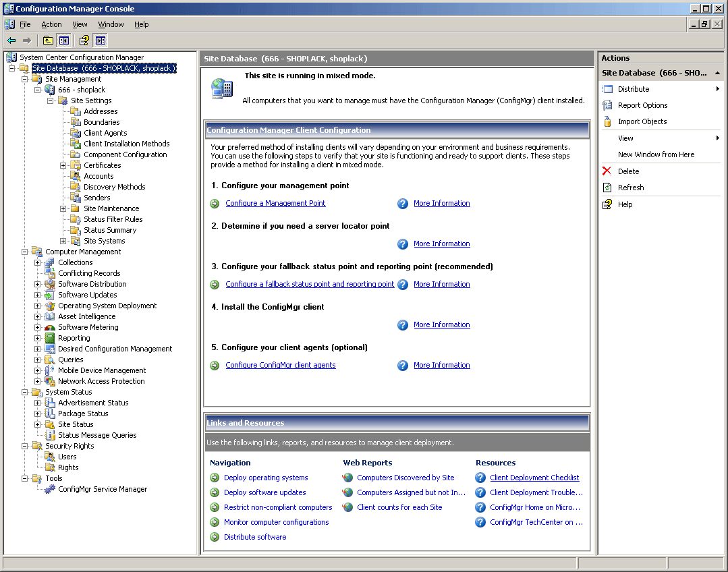
Task: Click the Desired Configuration Management tree icon
Action: (50, 349)
